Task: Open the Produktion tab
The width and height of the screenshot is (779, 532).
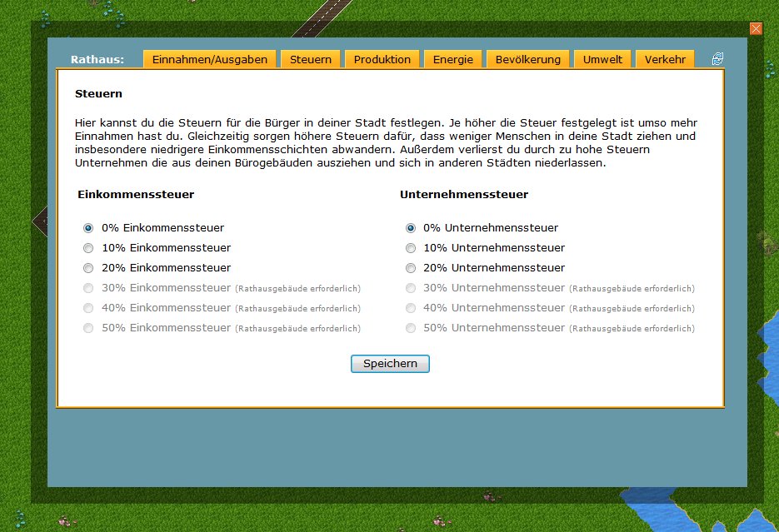Action: pyautogui.click(x=382, y=60)
